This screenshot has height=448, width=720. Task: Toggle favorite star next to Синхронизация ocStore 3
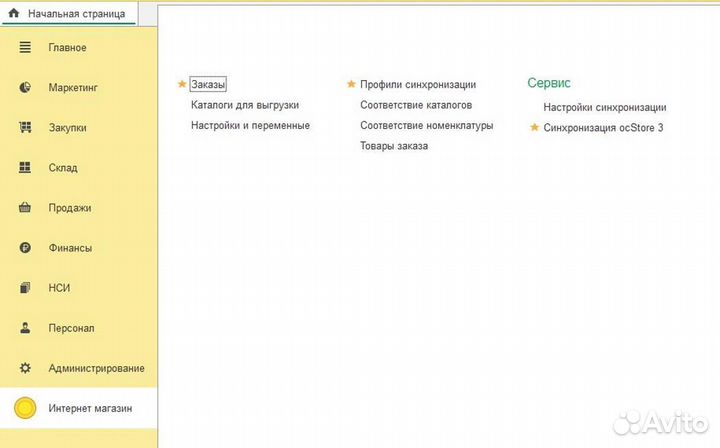534,127
